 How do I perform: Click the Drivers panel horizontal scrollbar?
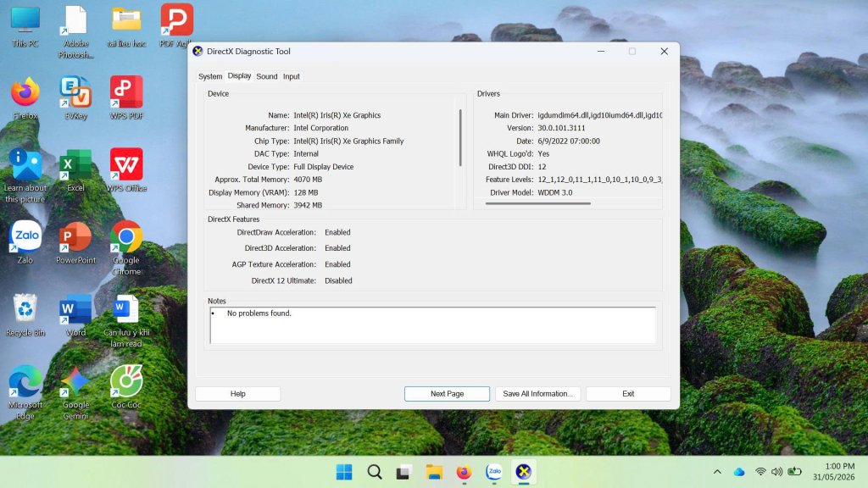pos(538,203)
